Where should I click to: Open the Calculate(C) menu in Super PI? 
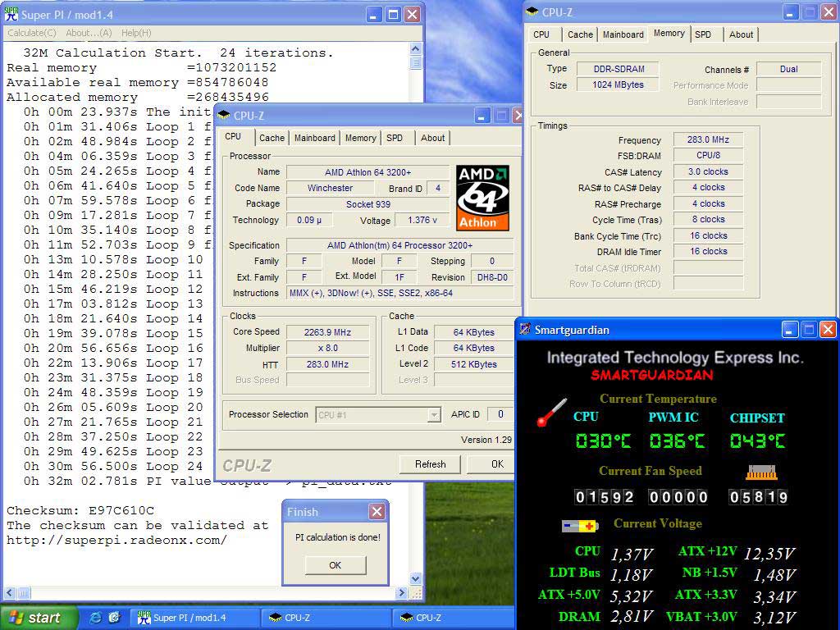(32, 33)
